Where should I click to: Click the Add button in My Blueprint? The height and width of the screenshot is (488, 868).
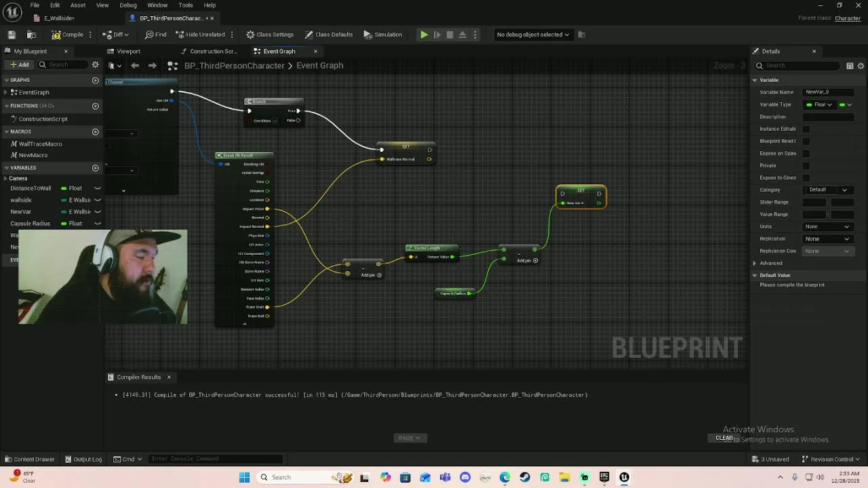tap(19, 65)
